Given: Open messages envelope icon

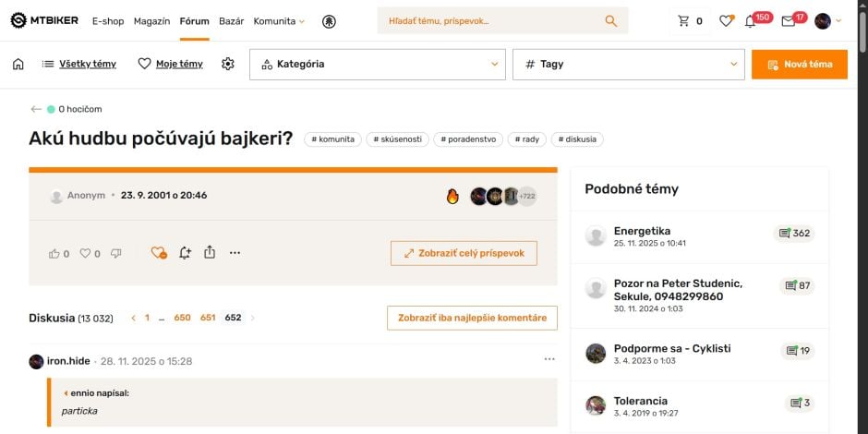Looking at the screenshot, I should (x=788, y=21).
